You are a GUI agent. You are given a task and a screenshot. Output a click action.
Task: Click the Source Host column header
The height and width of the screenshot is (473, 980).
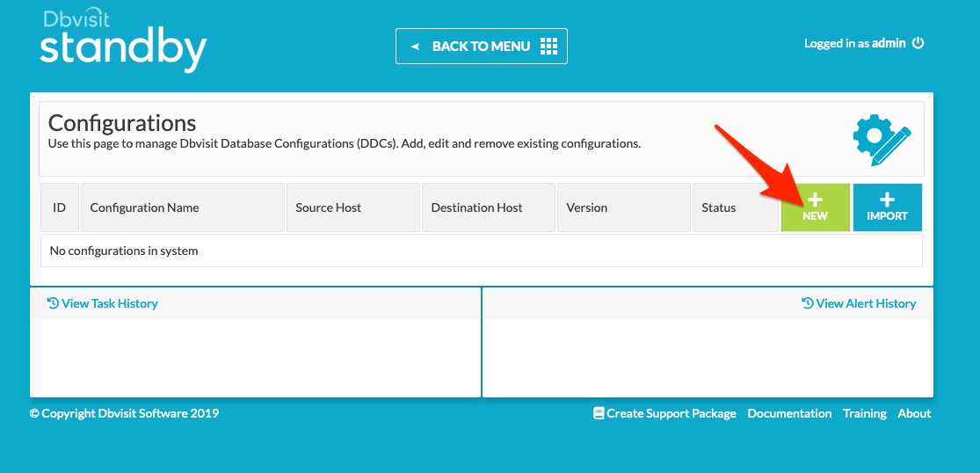coord(353,207)
